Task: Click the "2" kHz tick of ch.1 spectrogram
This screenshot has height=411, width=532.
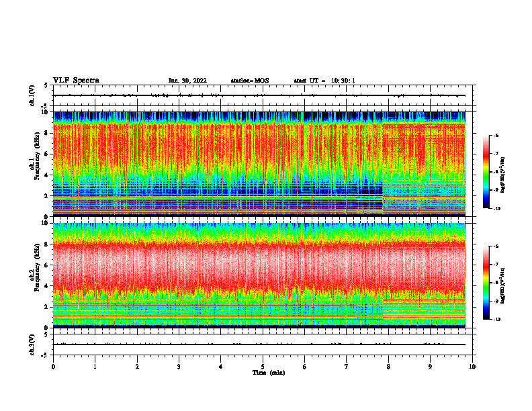Action: [46, 195]
